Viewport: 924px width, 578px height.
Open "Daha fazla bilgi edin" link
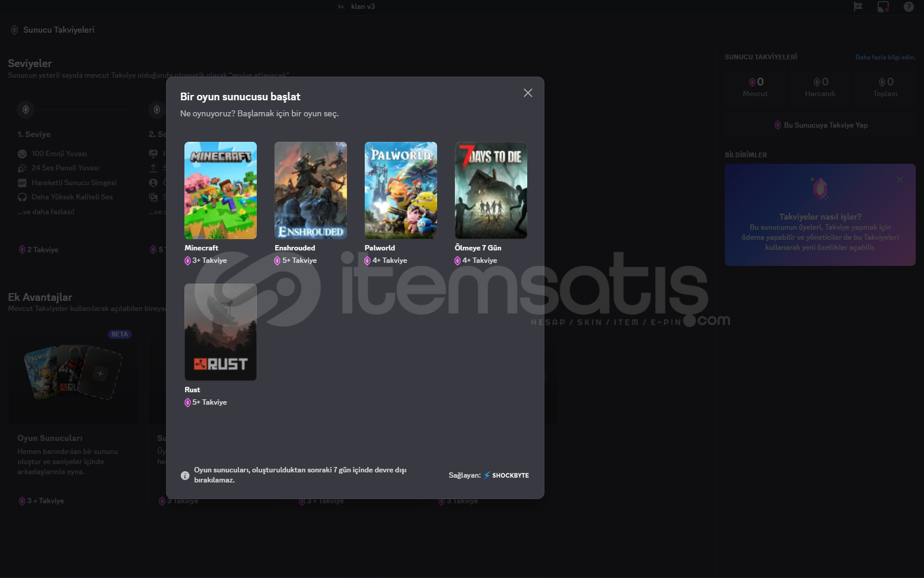(885, 57)
